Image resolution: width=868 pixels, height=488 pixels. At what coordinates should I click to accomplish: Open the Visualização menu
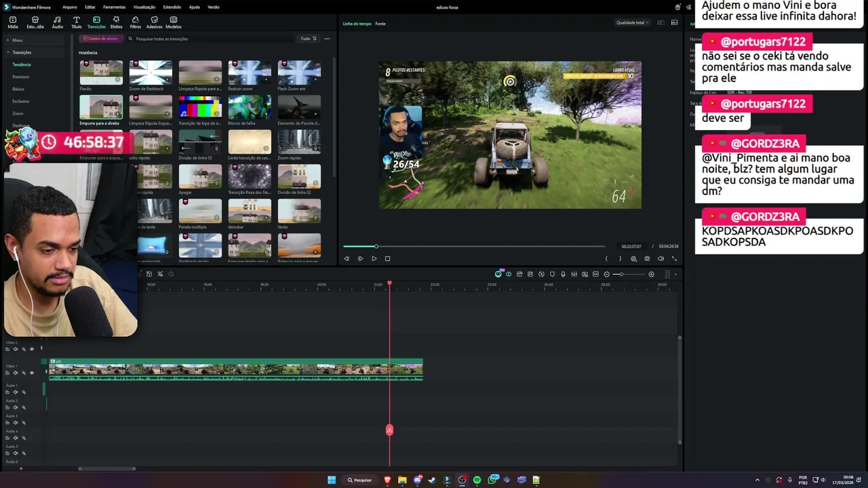tap(144, 7)
